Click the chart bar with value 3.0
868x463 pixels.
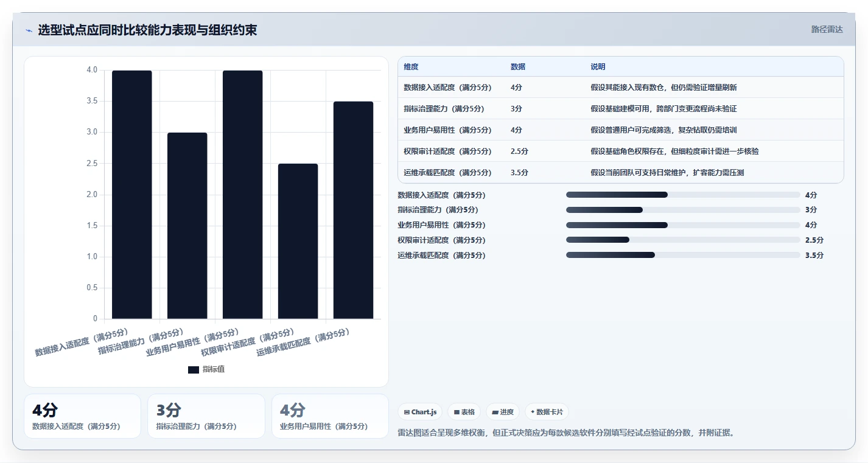pyautogui.click(x=187, y=226)
